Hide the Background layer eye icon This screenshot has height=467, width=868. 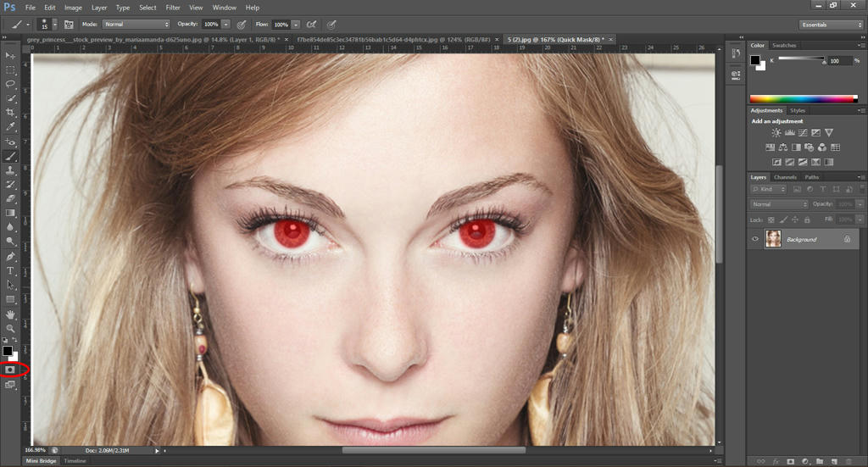pyautogui.click(x=755, y=239)
